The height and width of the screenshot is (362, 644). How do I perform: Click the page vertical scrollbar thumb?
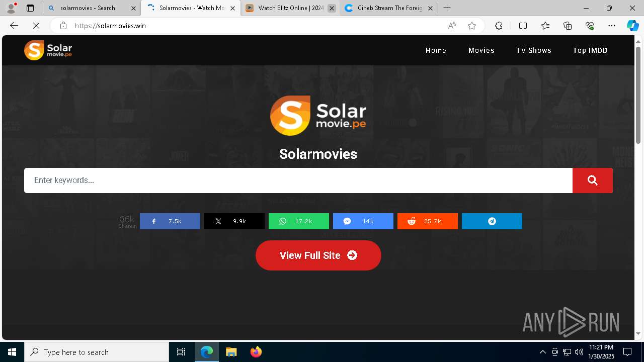pyautogui.click(x=638, y=95)
